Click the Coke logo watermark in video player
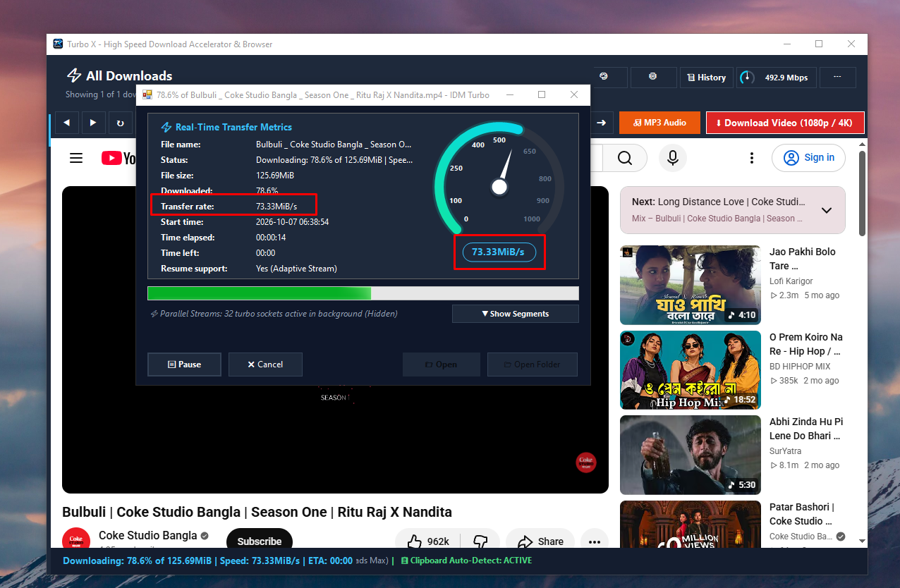The width and height of the screenshot is (900, 588). (586, 463)
